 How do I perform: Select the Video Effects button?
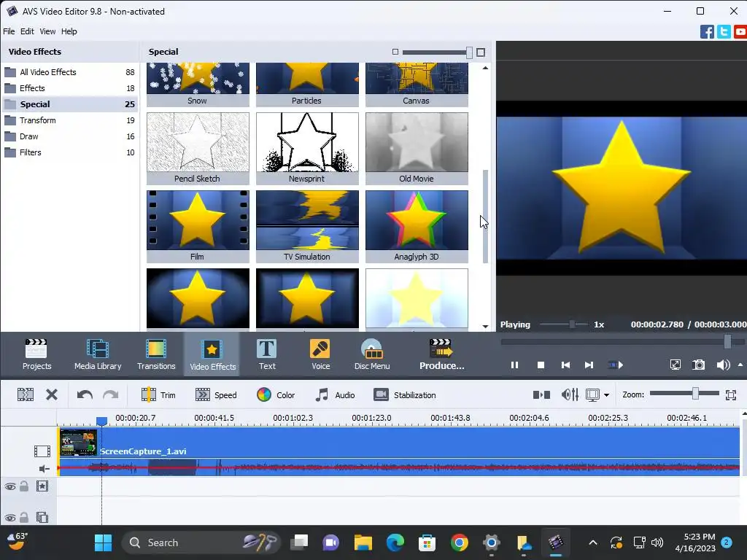212,354
